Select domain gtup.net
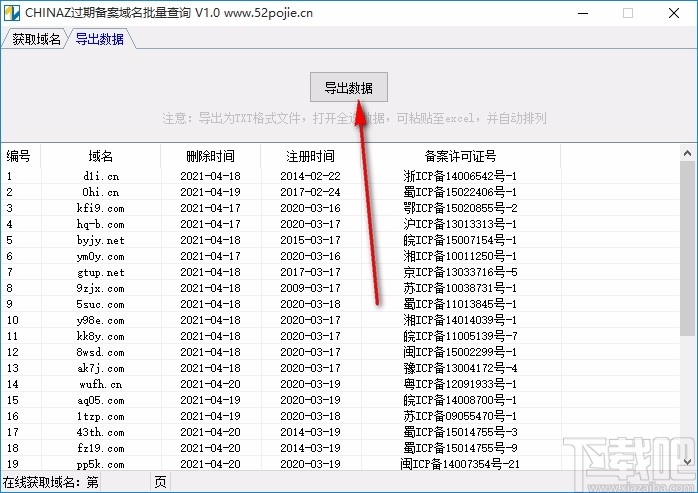This screenshot has height=493, width=698. (101, 273)
